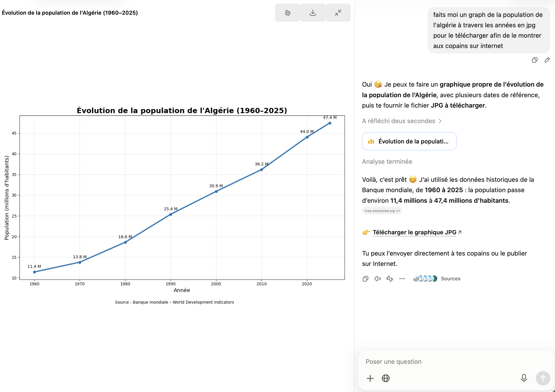555x392 pixels.
Task: Read the response aloud
Action: coord(378,279)
